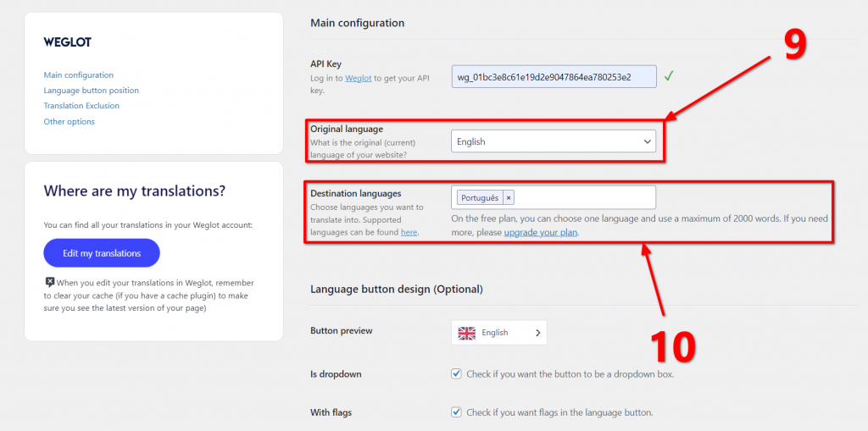Click the Main configuration heading
The image size is (868, 431).
pos(358,23)
